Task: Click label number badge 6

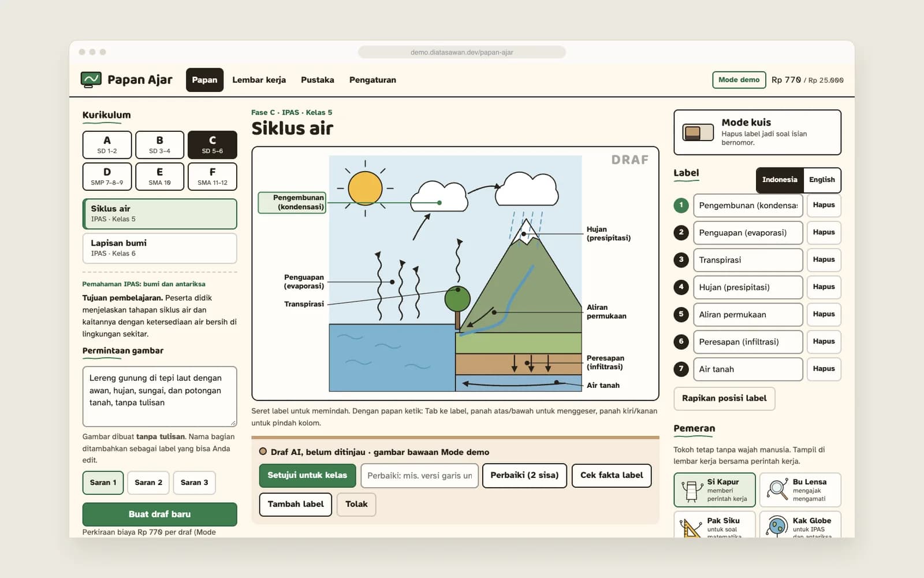Action: coord(681,342)
